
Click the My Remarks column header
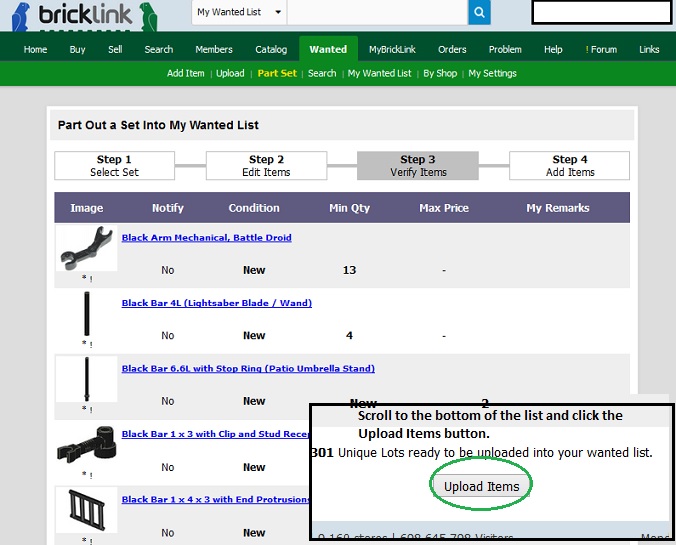[557, 208]
